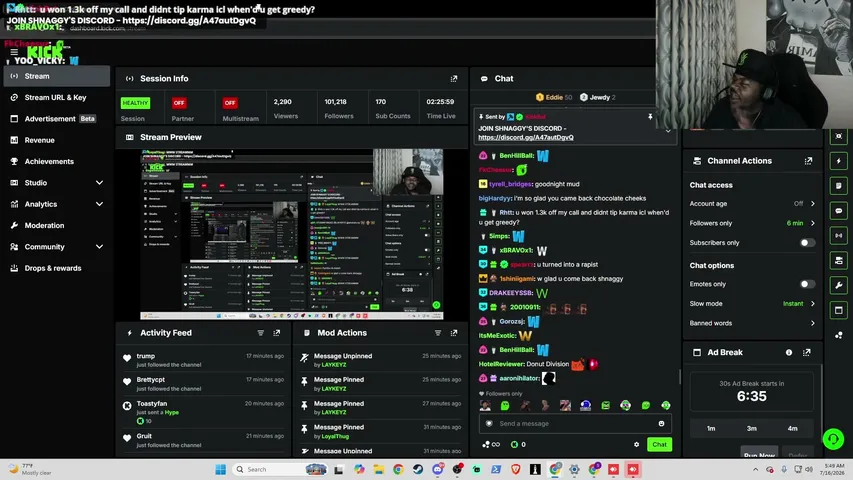Viewport: 853px width, 480px height.
Task: Click the lightning bolt icon in right rail
Action: tap(839, 161)
